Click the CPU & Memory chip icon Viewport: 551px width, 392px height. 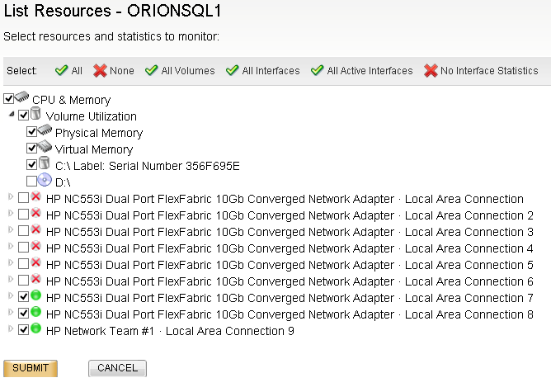coord(21,97)
